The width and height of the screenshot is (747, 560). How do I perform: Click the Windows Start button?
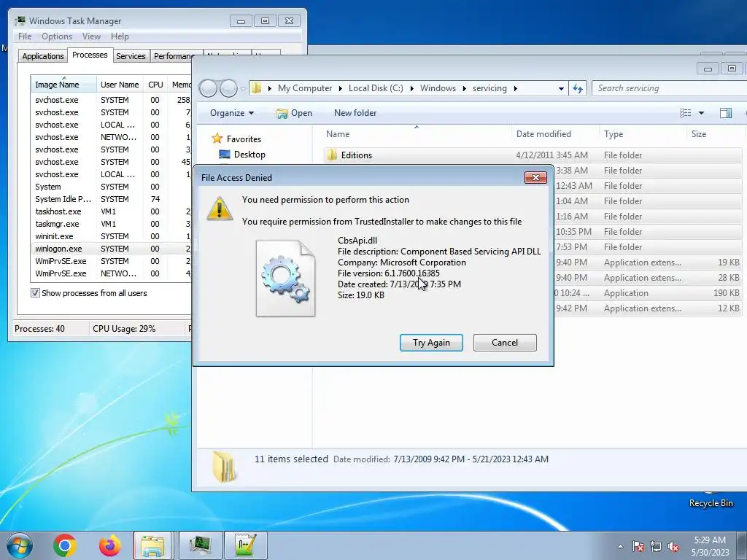point(20,545)
